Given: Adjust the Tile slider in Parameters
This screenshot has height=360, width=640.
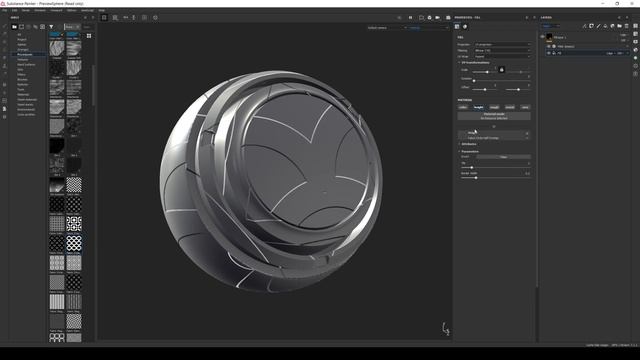Looking at the screenshot, I should tap(496, 167).
